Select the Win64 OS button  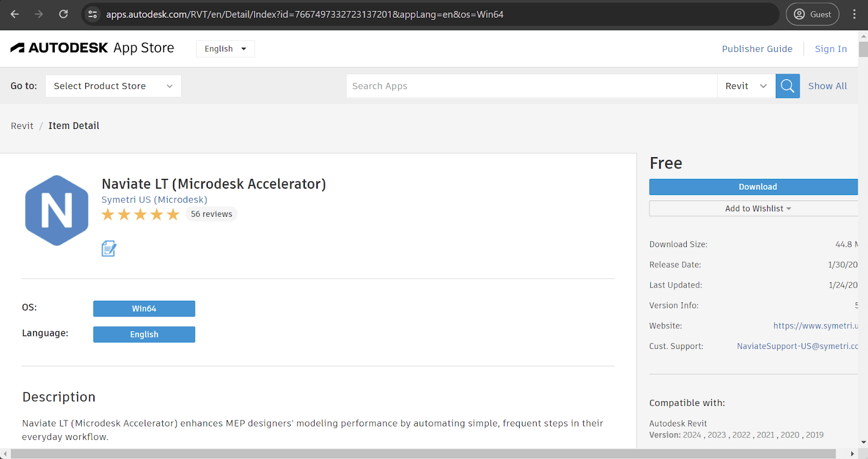pyautogui.click(x=144, y=309)
